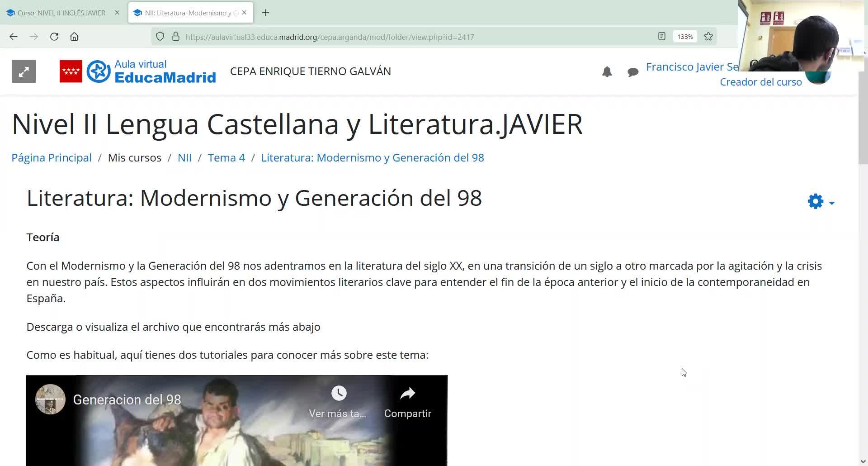Screen dimensions: 868x466
Task: Open the NII breadcrumb link
Action: coord(184,157)
